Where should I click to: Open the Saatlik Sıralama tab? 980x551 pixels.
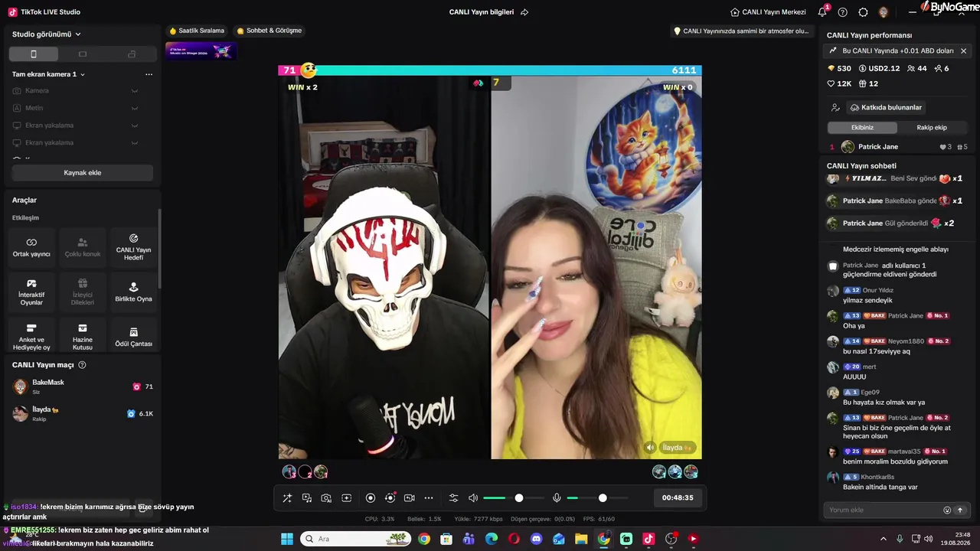197,31
